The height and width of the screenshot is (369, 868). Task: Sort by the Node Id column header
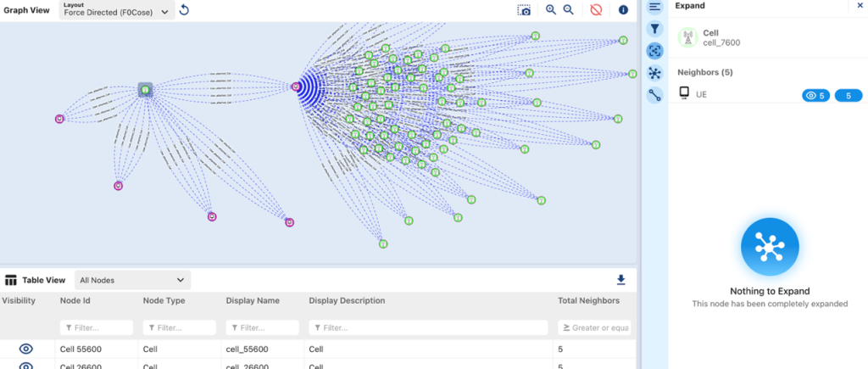pos(75,301)
